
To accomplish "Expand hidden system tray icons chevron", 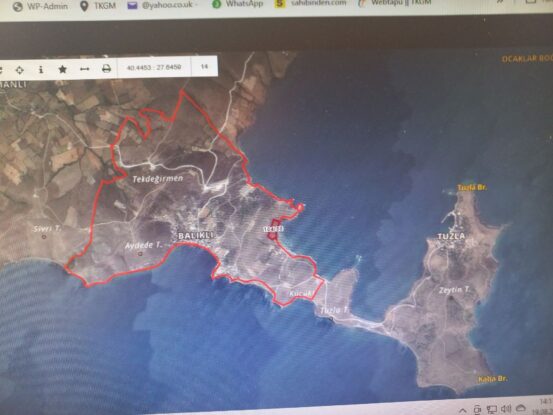I will click(x=462, y=411).
